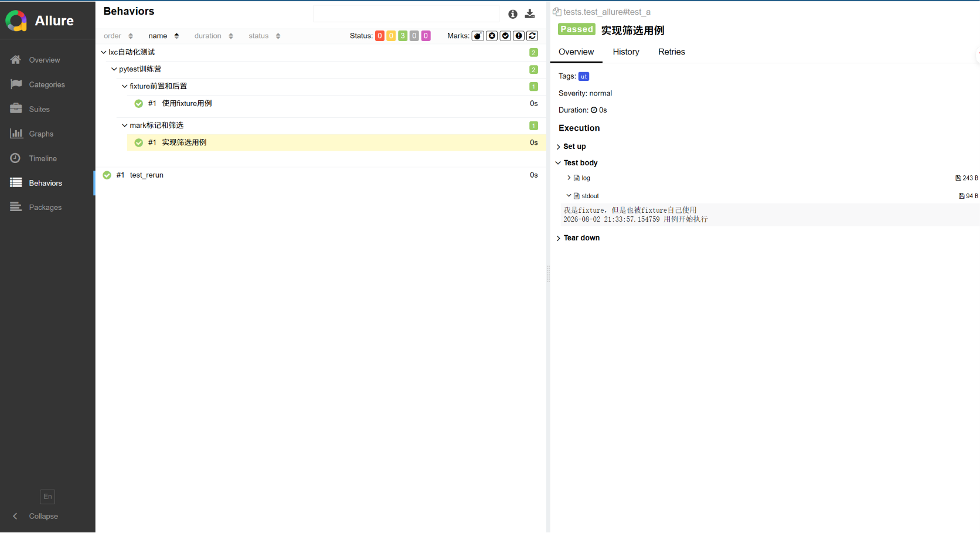
Task: Click the 94 B stdout attachment size
Action: (968, 196)
